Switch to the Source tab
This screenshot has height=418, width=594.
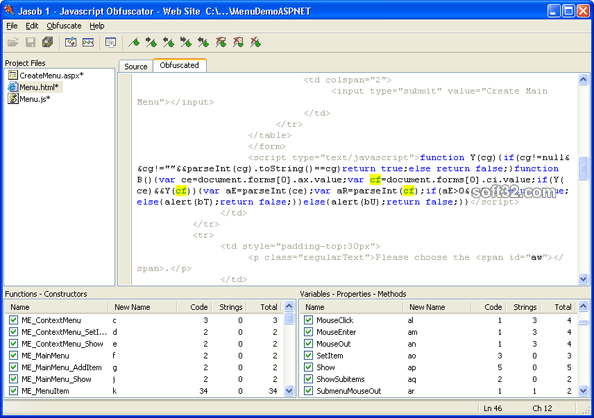pyautogui.click(x=136, y=66)
